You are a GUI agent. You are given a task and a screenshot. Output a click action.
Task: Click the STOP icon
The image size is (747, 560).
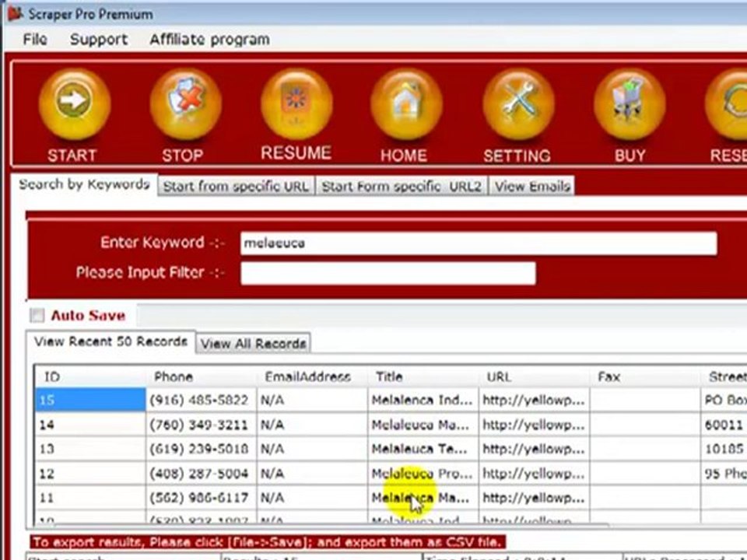(x=185, y=103)
